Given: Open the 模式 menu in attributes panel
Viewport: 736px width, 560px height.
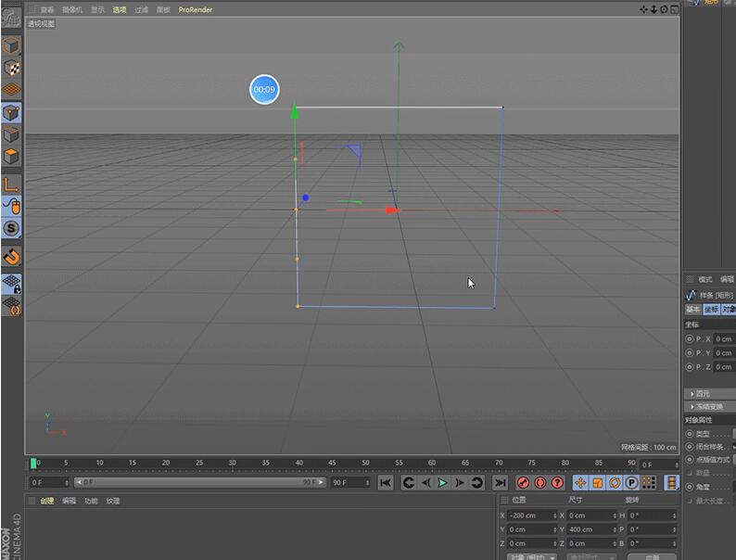Looking at the screenshot, I should point(705,279).
